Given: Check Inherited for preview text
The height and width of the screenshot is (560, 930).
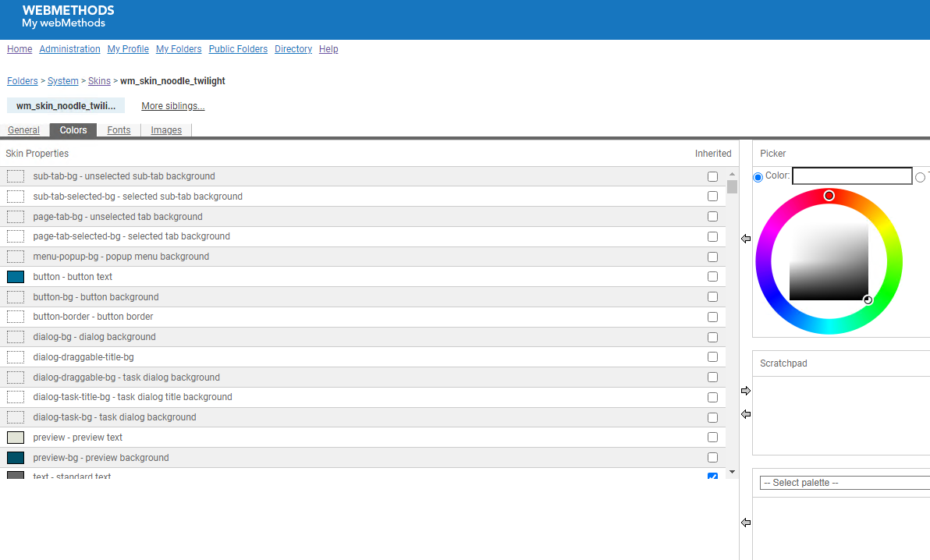Looking at the screenshot, I should [712, 438].
